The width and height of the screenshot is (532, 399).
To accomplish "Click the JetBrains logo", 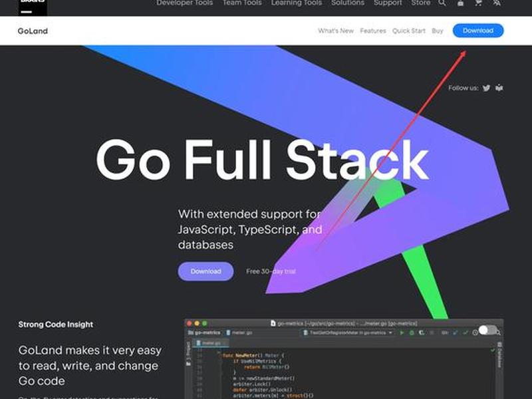I will [x=33, y=7].
